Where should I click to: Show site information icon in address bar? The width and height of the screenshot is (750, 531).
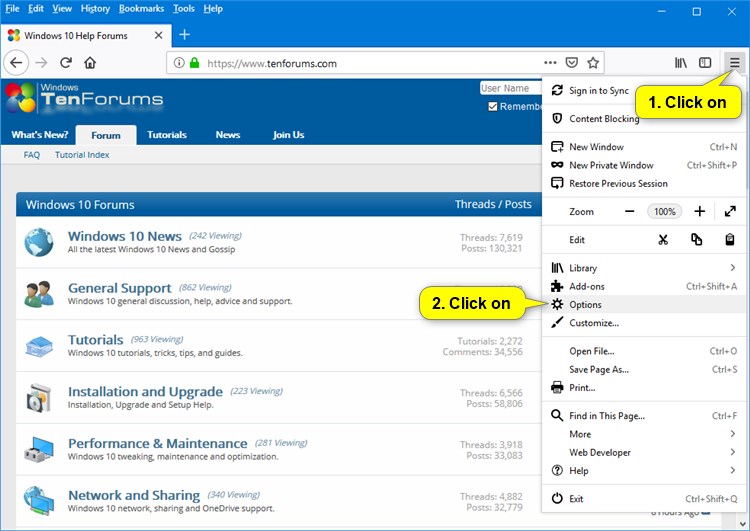click(179, 63)
